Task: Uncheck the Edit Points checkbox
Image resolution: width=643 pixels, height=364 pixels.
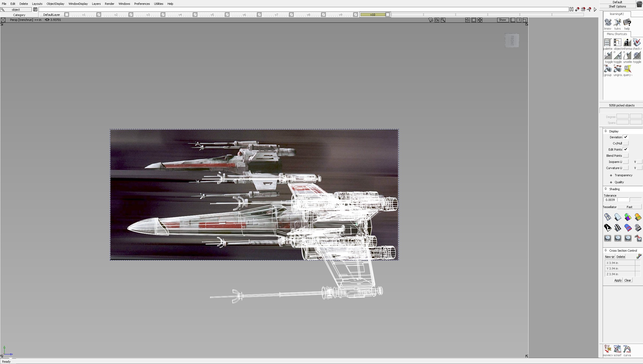Action: (625, 149)
